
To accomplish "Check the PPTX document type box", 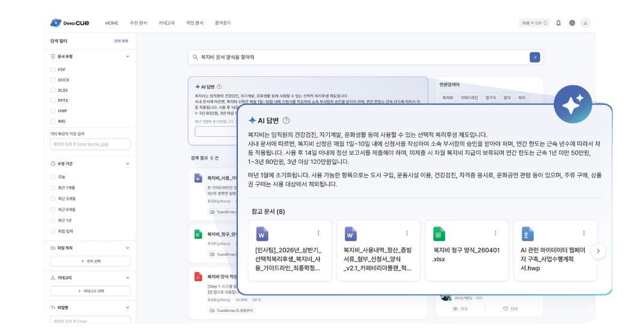I will pos(53,101).
